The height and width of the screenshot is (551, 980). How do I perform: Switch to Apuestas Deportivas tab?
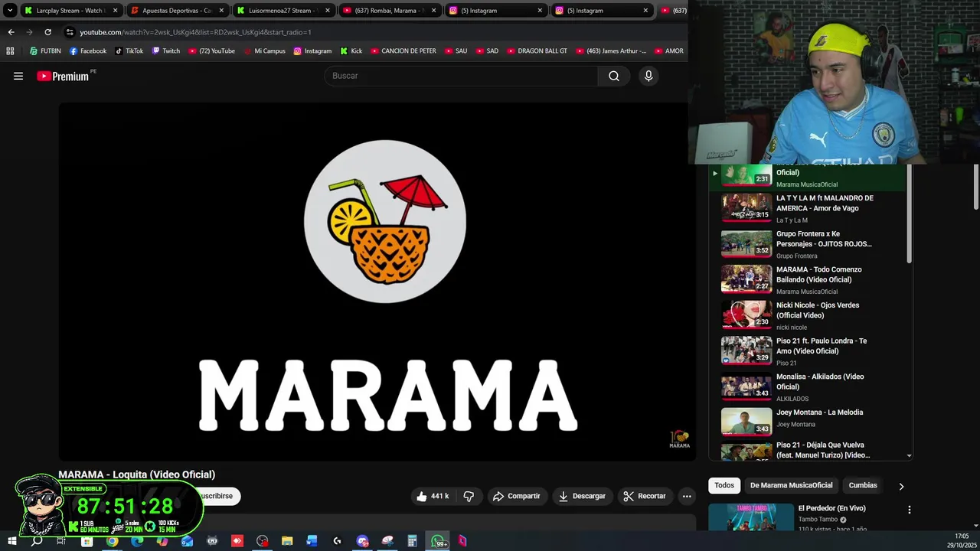point(176,11)
